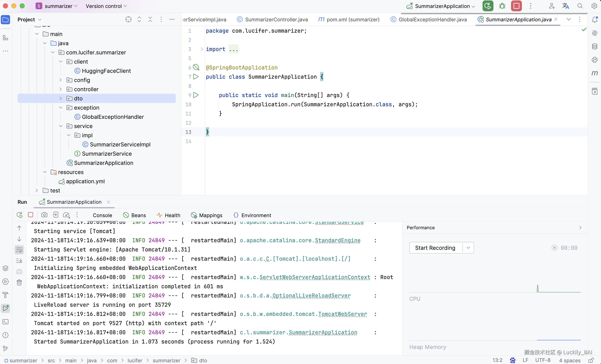Click run gutter icon beside main method
Screen dimensions: 601x364
[x=196, y=95]
